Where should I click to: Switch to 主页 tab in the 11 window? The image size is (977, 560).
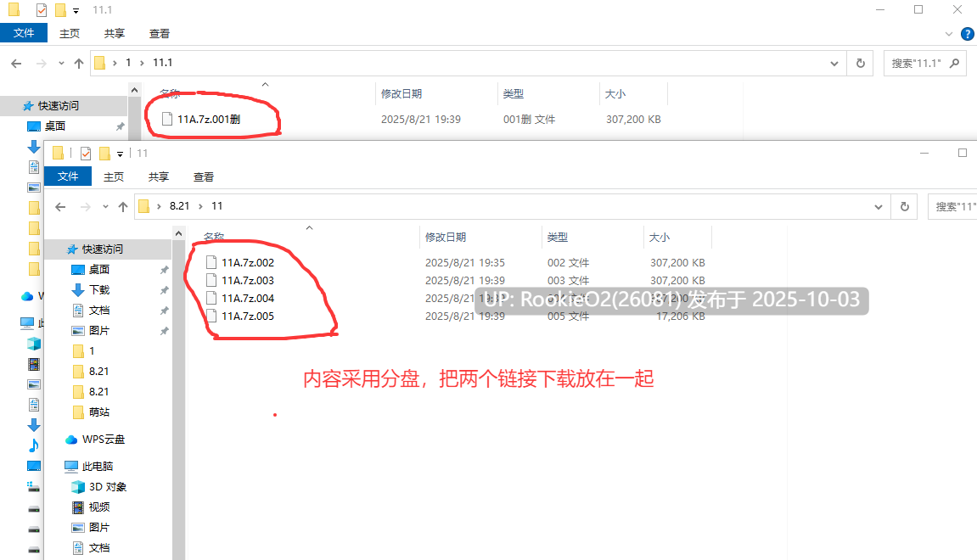pyautogui.click(x=114, y=176)
